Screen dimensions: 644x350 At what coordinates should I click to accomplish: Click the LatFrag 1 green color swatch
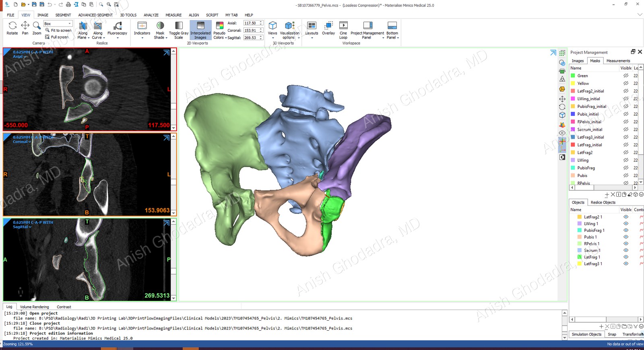tap(580, 257)
